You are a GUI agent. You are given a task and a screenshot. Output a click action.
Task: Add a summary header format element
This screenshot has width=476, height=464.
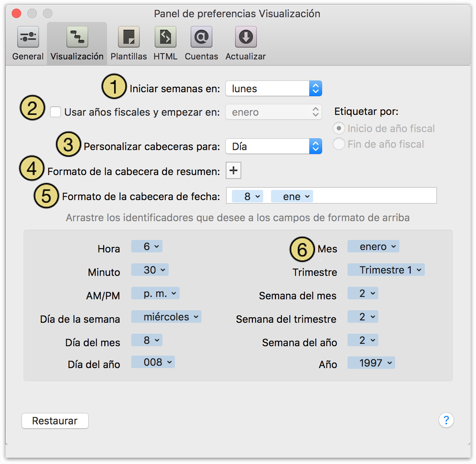pos(233,170)
